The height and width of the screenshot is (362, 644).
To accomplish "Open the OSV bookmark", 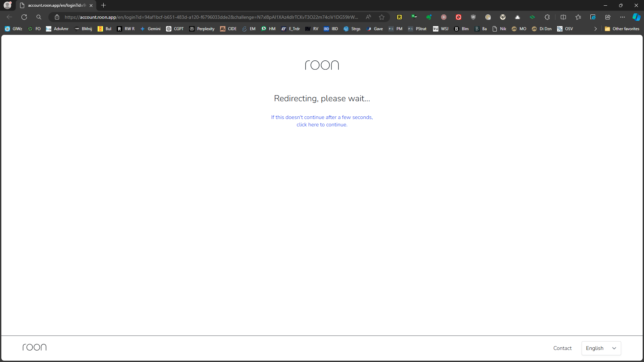I will coord(566,29).
